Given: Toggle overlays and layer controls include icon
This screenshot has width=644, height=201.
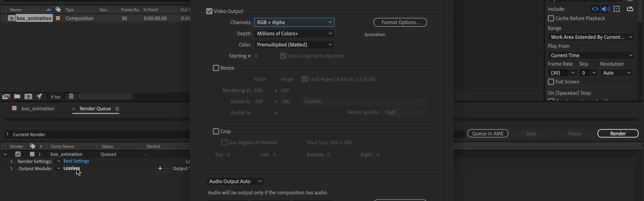Looking at the screenshot, I should tap(617, 9).
